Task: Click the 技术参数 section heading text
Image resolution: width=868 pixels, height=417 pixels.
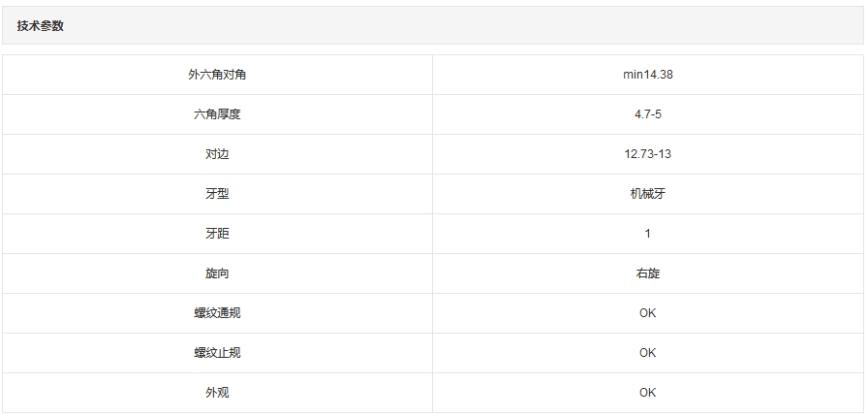Action: click(40, 26)
